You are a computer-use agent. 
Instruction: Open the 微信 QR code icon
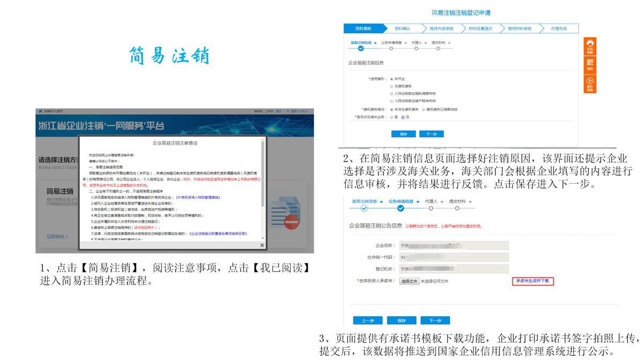(x=590, y=64)
